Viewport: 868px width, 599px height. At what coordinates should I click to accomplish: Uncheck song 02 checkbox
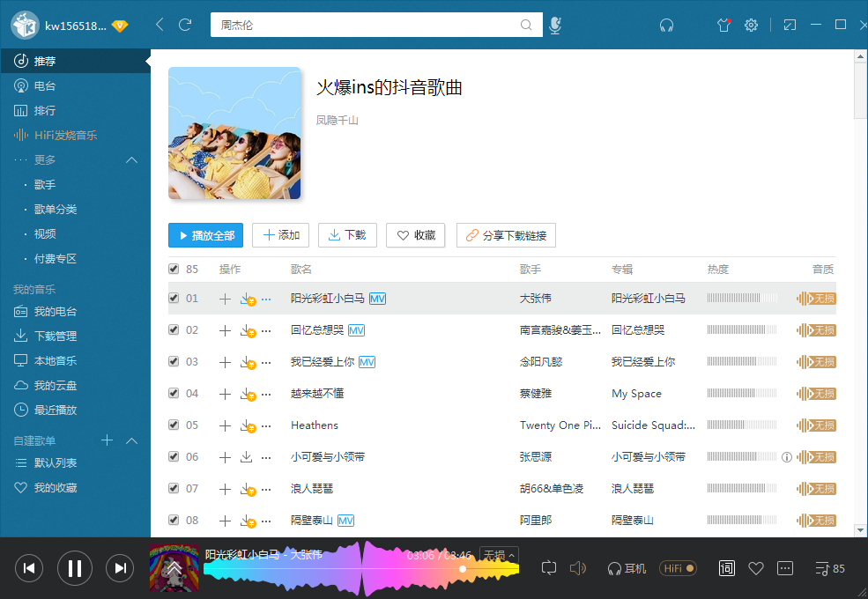click(174, 329)
